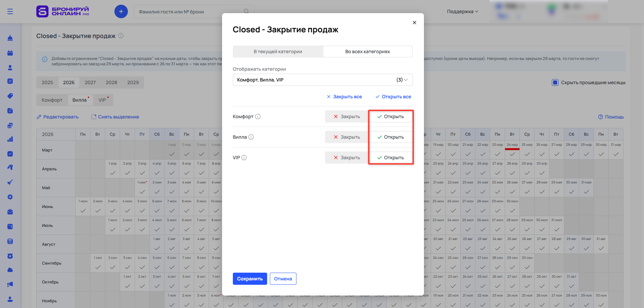
Task: Set Вилла to Открыть
Action: tap(391, 137)
